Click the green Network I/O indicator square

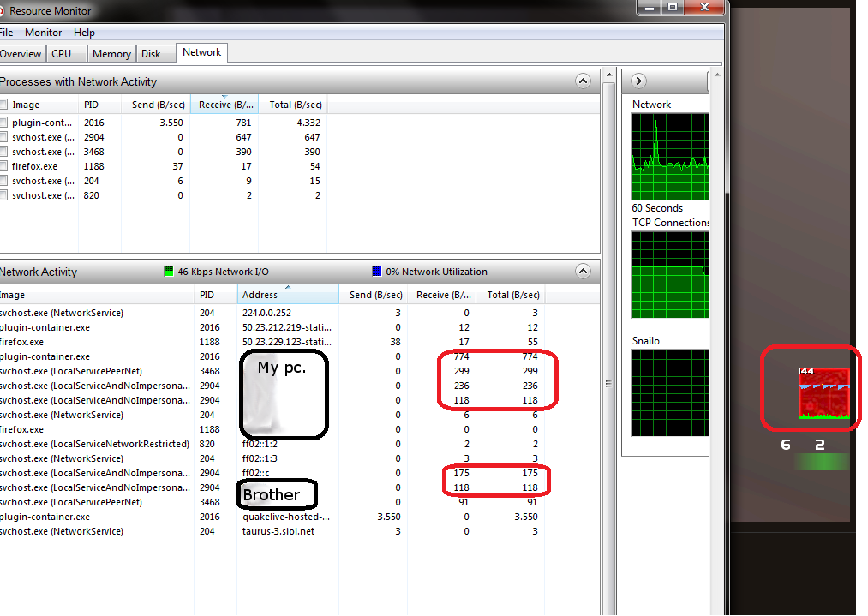168,272
